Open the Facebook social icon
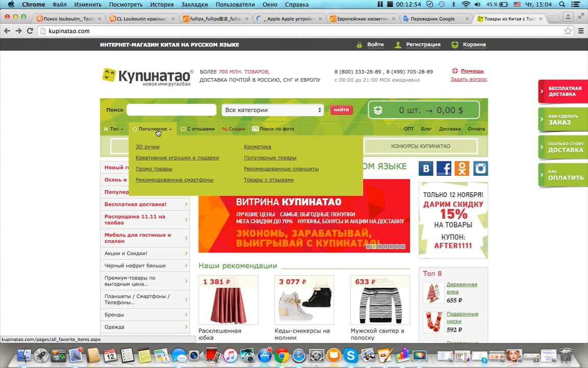The image size is (588, 368). pos(444,169)
